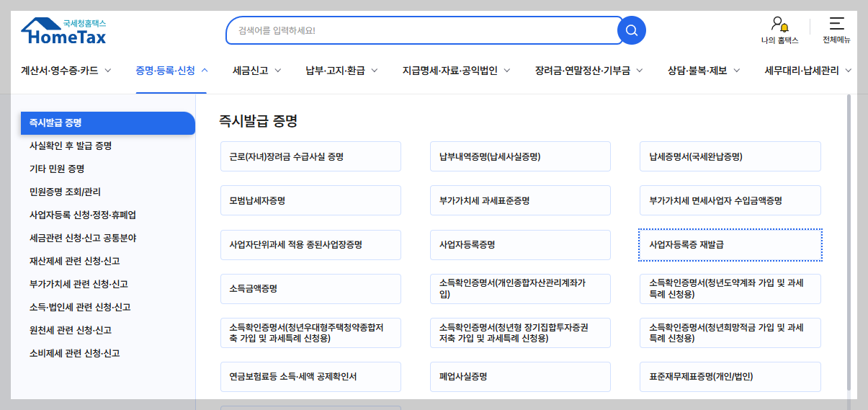
Task: Click 표준재무제표증명(개인/법인) button
Action: (x=730, y=377)
